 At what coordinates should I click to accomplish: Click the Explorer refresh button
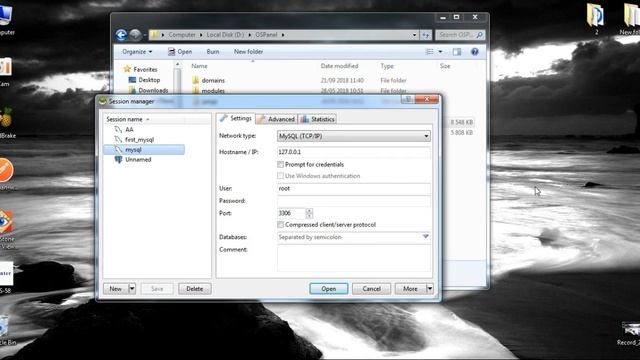[425, 35]
